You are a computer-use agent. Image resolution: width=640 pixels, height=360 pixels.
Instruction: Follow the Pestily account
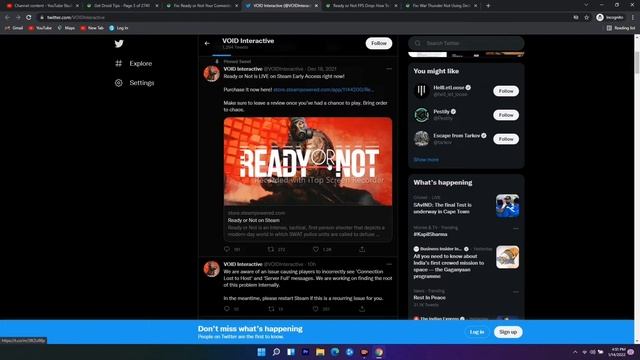click(x=506, y=115)
